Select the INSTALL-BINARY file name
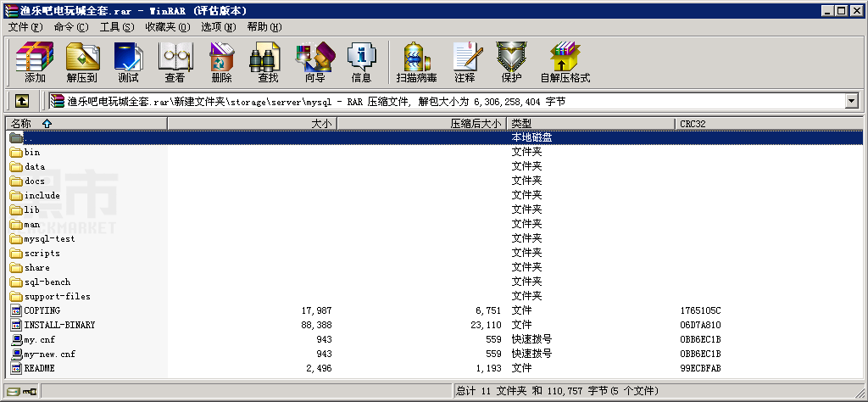 click(x=60, y=325)
